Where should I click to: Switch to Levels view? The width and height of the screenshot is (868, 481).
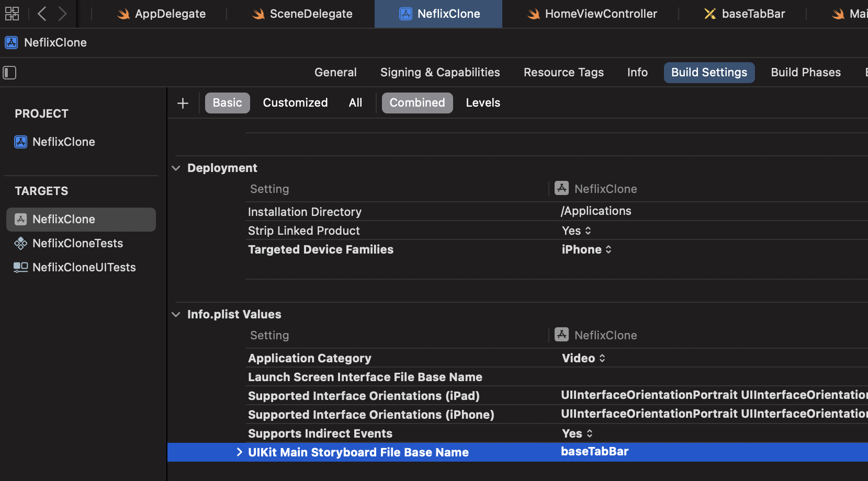pos(483,103)
